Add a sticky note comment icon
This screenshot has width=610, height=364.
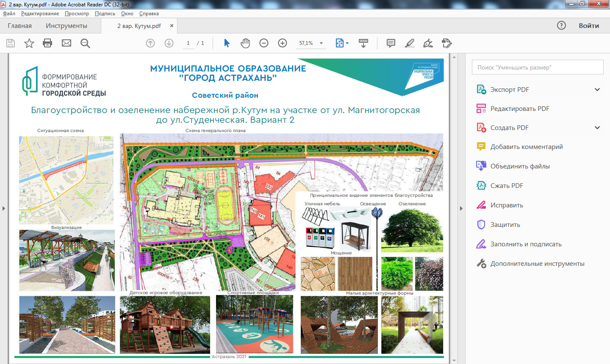point(391,43)
